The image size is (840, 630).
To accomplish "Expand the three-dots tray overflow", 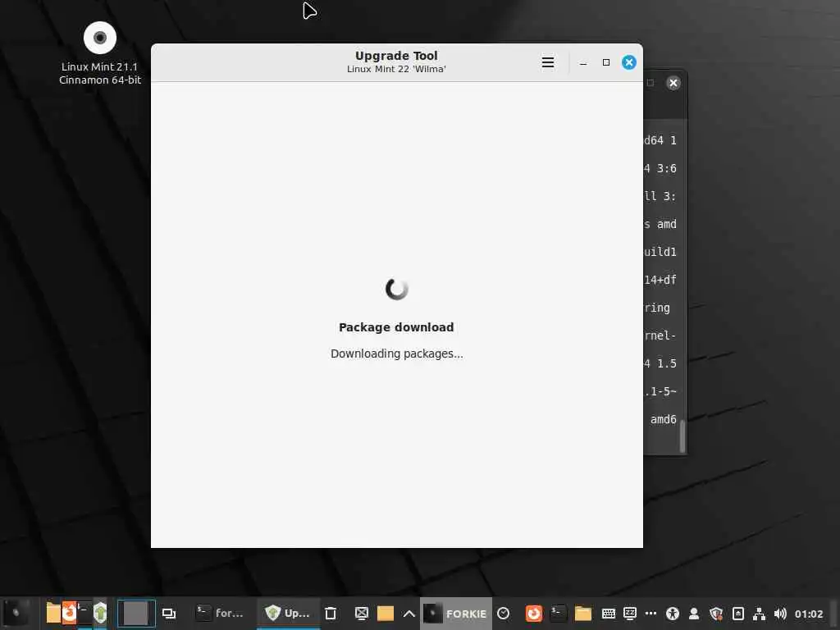I will [651, 614].
